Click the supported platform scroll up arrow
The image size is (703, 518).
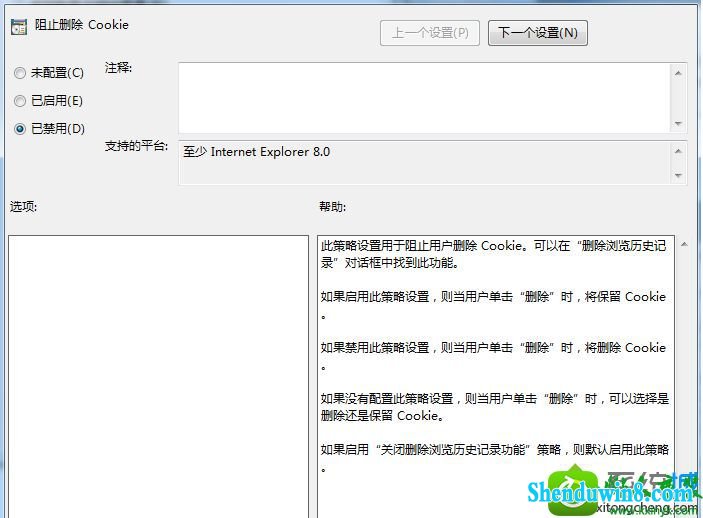[x=678, y=151]
